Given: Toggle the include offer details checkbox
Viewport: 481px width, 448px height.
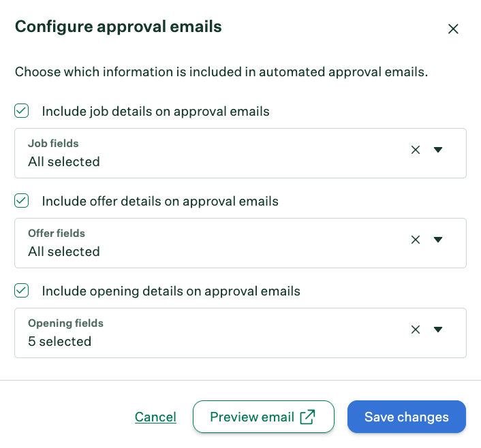Looking at the screenshot, I should pos(22,201).
